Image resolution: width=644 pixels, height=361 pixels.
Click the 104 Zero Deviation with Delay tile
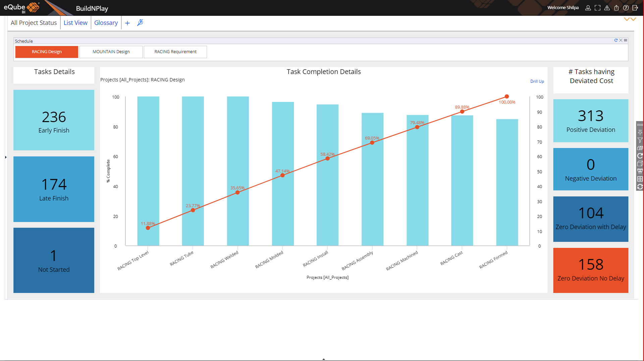point(591,219)
